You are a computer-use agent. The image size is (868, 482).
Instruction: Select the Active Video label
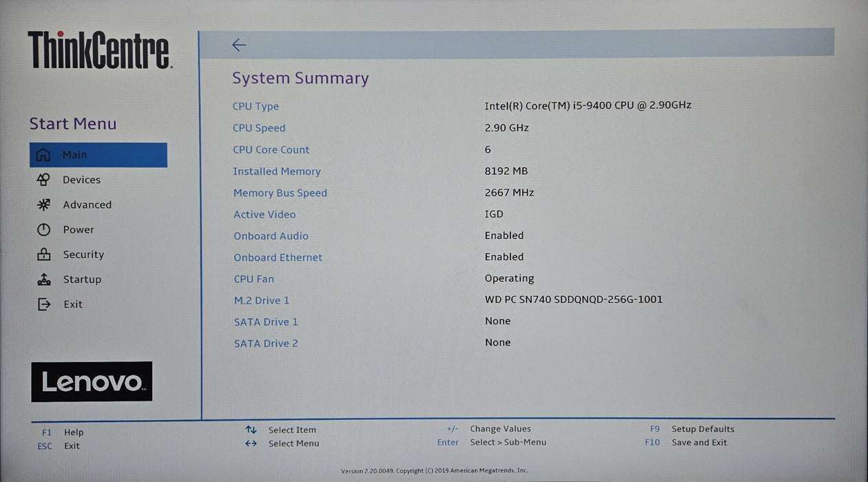[265, 215]
